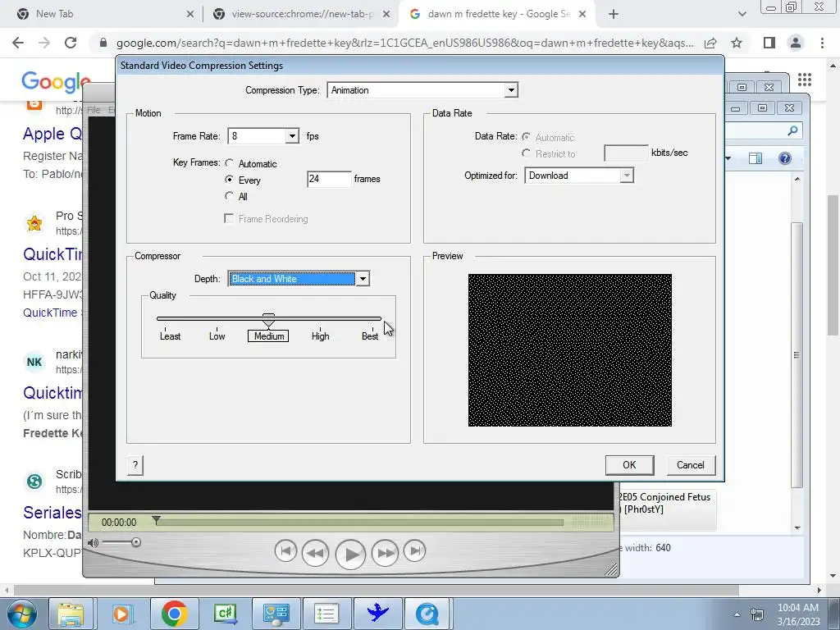The width and height of the screenshot is (840, 630).
Task: Click Chrome forward arrow
Action: click(44, 43)
